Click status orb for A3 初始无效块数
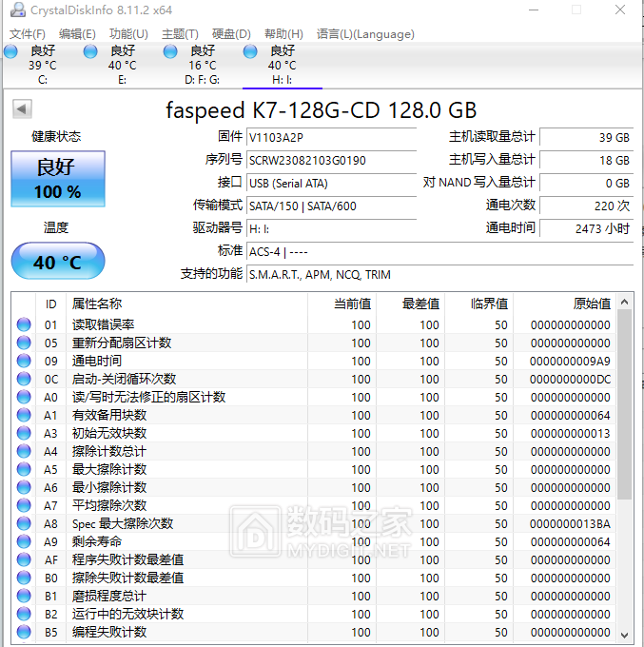 [x=24, y=433]
